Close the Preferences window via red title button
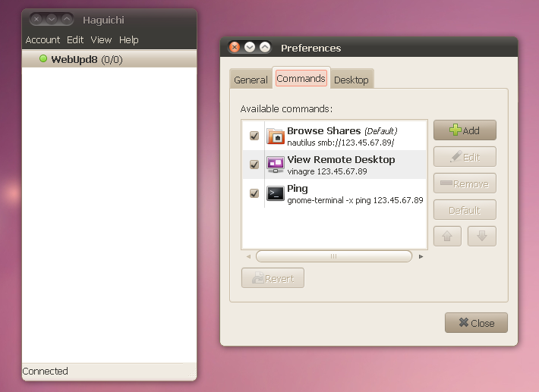Viewport: 539px width, 392px height. (x=235, y=47)
